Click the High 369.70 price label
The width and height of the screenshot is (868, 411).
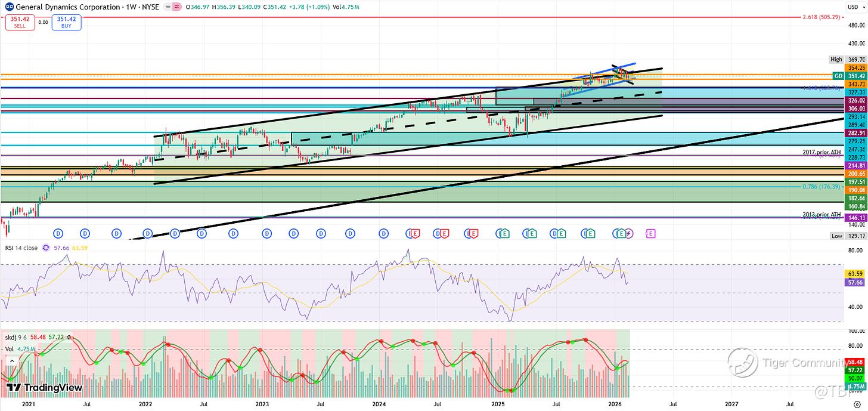pyautogui.click(x=847, y=60)
